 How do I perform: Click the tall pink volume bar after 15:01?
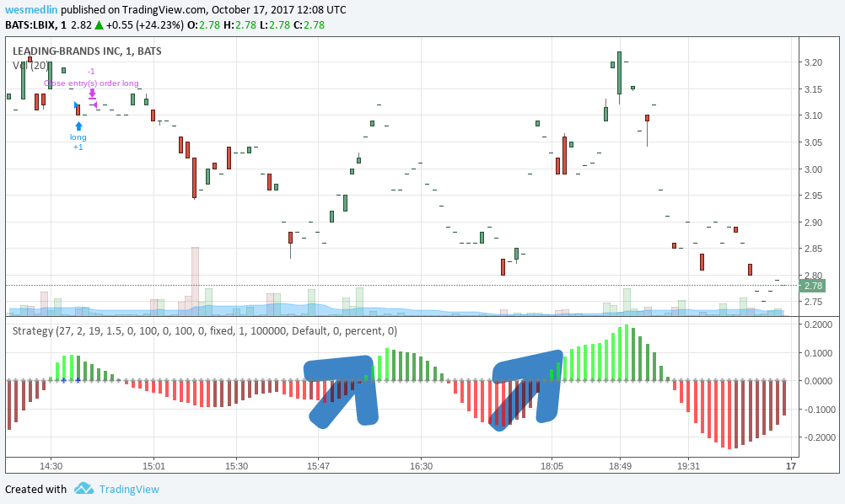pyautogui.click(x=195, y=281)
